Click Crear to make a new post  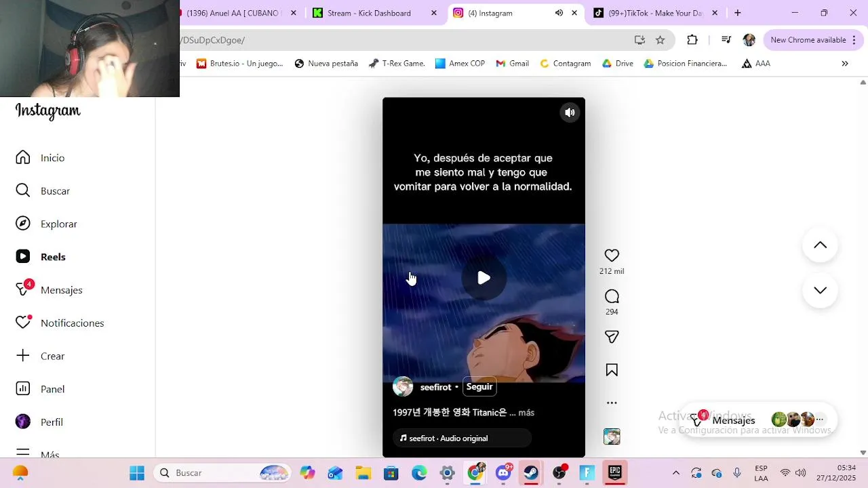pos(40,356)
